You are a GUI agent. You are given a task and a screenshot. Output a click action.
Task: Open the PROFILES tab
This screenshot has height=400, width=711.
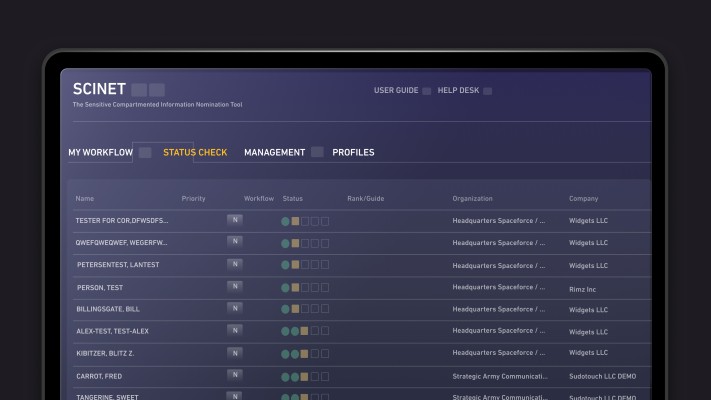coord(353,152)
